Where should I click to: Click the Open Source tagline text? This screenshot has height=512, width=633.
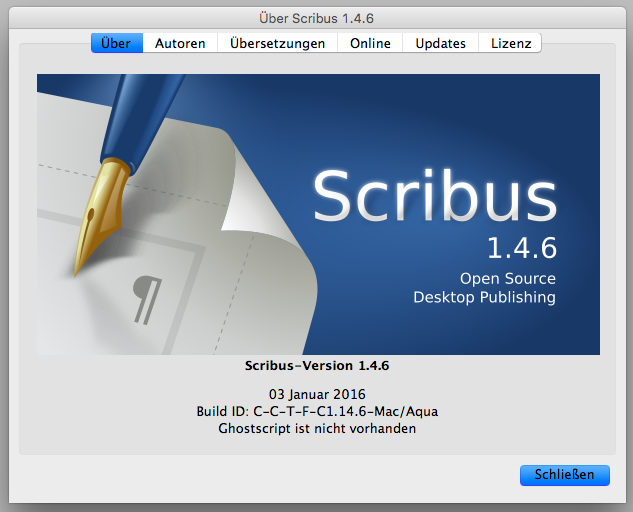[507, 278]
